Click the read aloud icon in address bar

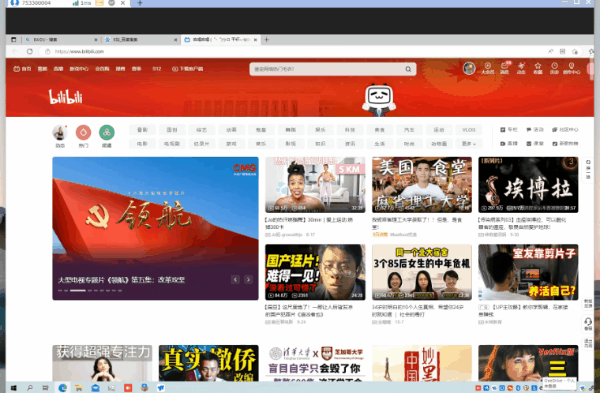pyautogui.click(x=550, y=51)
